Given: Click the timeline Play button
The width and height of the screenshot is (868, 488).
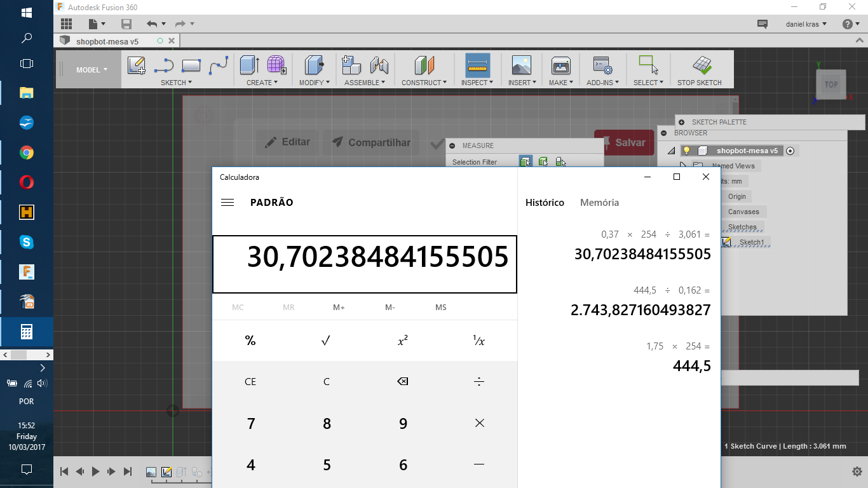Looking at the screenshot, I should pos(95,471).
